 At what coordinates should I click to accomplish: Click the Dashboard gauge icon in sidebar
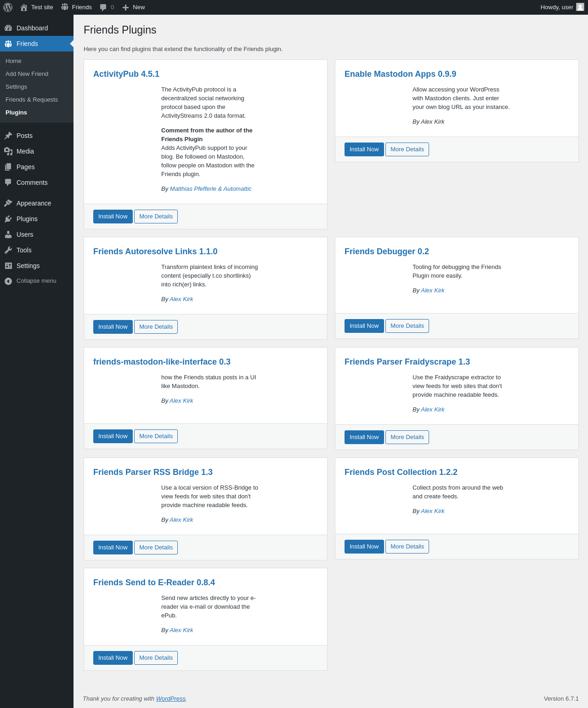pyautogui.click(x=8, y=28)
